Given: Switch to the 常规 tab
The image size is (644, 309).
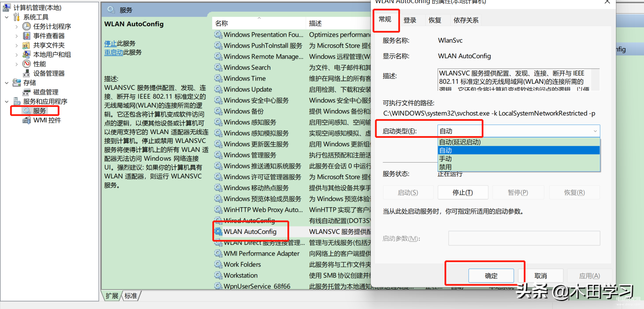Looking at the screenshot, I should [385, 19].
